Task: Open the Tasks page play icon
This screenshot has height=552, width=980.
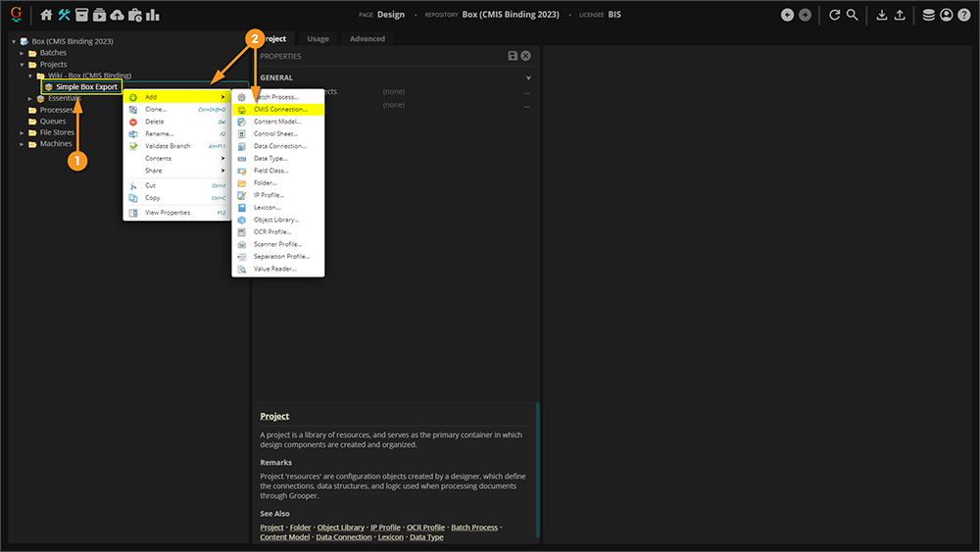Action: pos(99,15)
